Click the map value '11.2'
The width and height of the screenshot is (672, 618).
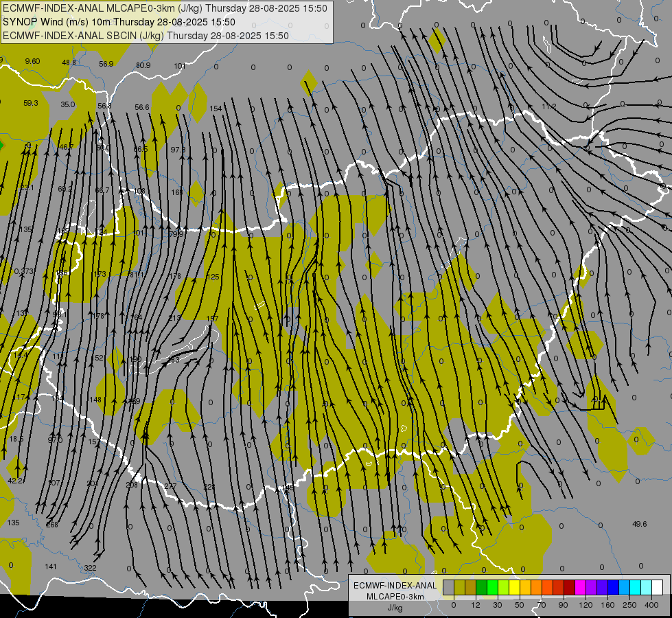click(x=549, y=106)
